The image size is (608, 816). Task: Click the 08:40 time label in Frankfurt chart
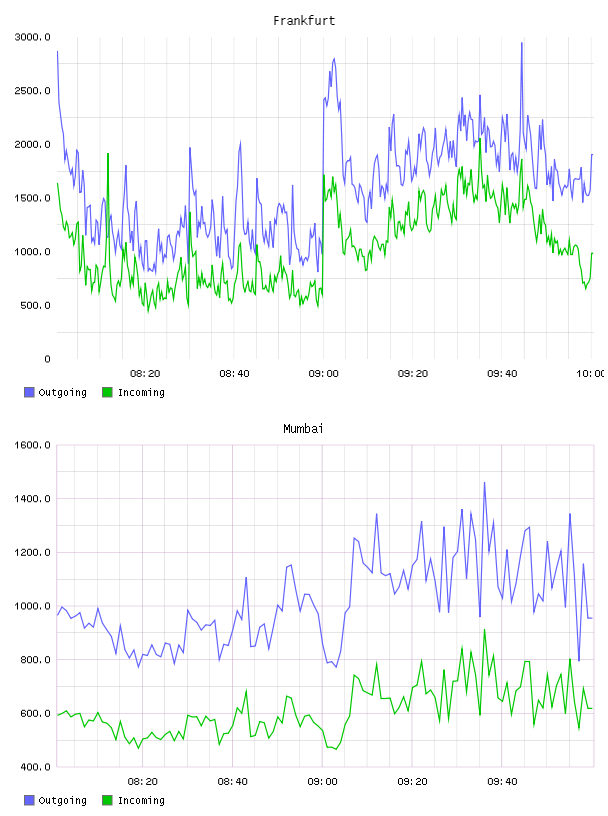pos(234,374)
